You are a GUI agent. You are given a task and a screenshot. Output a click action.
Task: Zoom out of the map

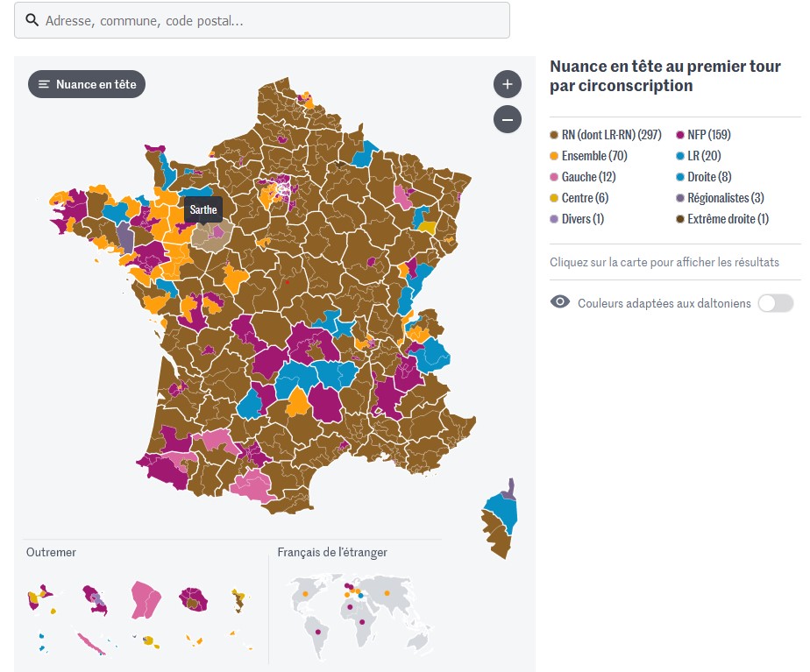508,118
